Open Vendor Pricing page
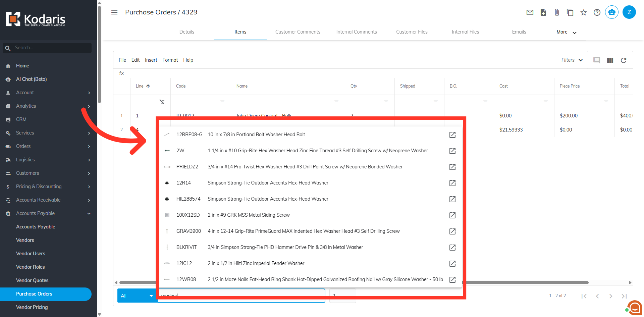The height and width of the screenshot is (317, 644). (x=32, y=307)
